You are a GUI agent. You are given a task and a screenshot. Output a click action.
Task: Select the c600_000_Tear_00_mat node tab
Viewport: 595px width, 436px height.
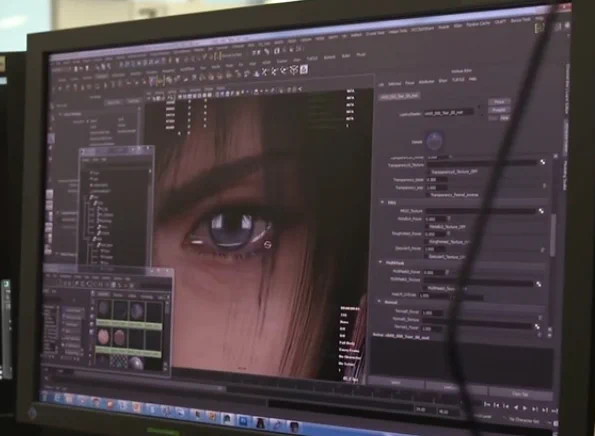click(399, 96)
